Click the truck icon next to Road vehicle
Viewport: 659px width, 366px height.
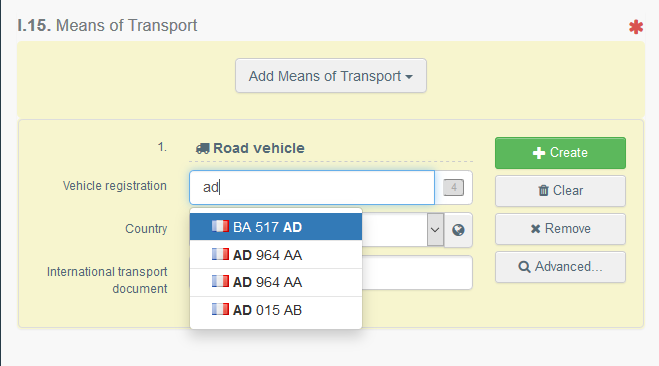point(203,148)
